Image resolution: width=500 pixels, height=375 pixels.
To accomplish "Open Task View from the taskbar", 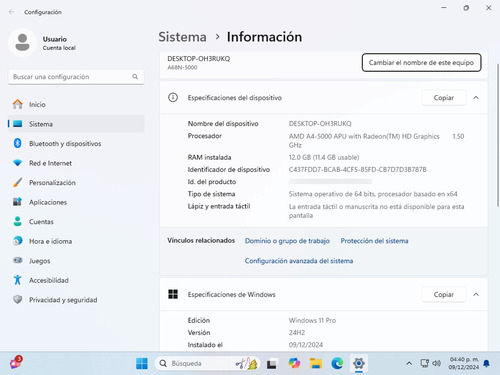I will (272, 363).
